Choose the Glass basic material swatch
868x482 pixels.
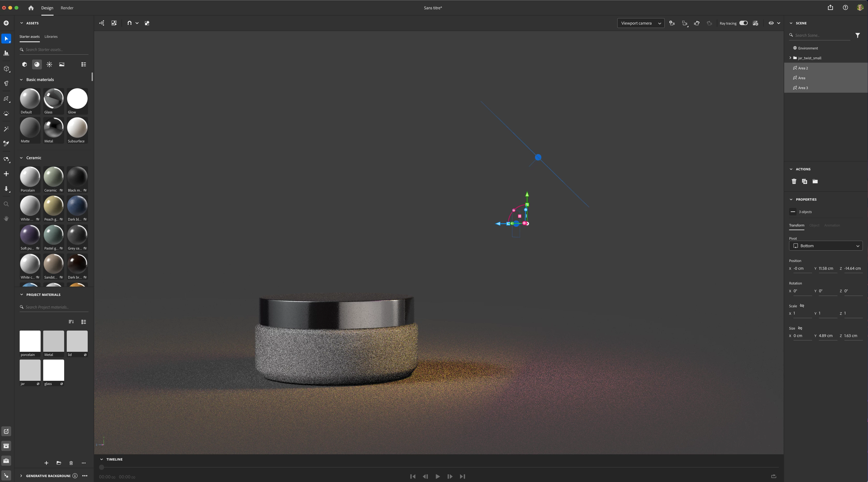pyautogui.click(x=53, y=98)
